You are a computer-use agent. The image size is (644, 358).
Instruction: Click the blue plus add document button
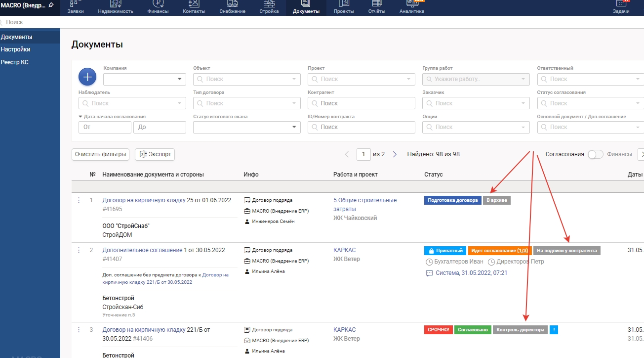pos(87,77)
